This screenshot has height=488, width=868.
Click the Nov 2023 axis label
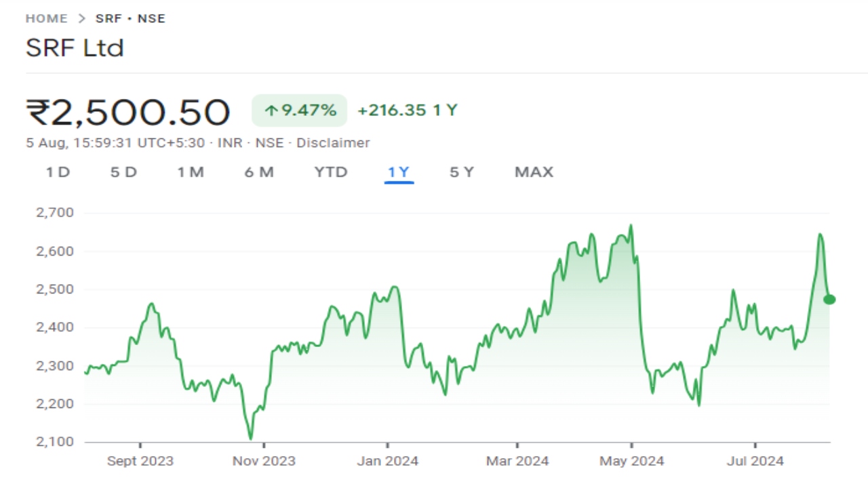[264, 461]
